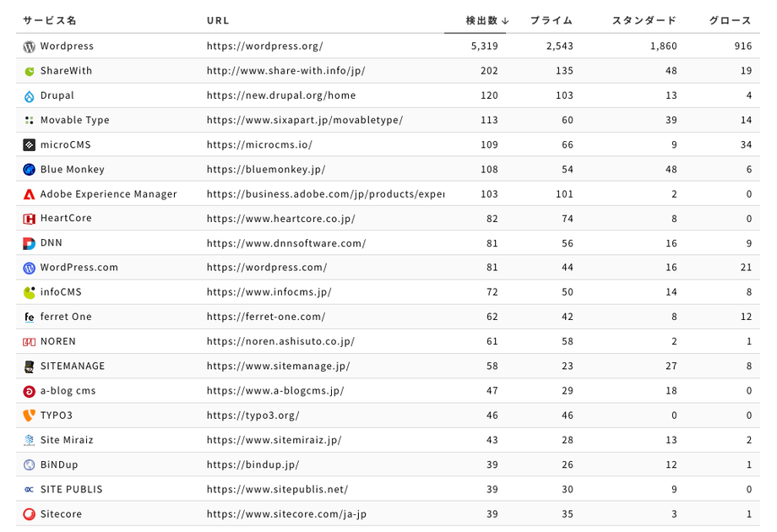Screen dimensions: 777x532
Task: Click the microCMS logo icon
Action: [30, 145]
